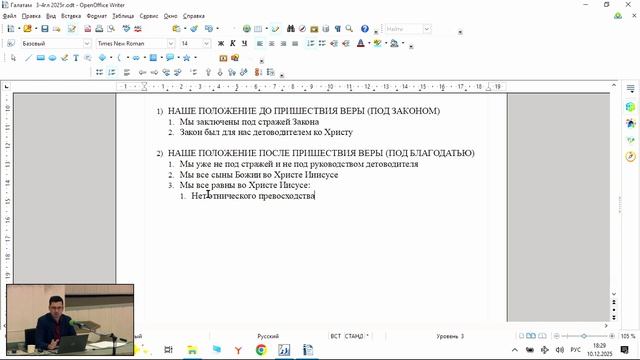
Task: Apply the red font color A swatch
Action: (x=360, y=43)
